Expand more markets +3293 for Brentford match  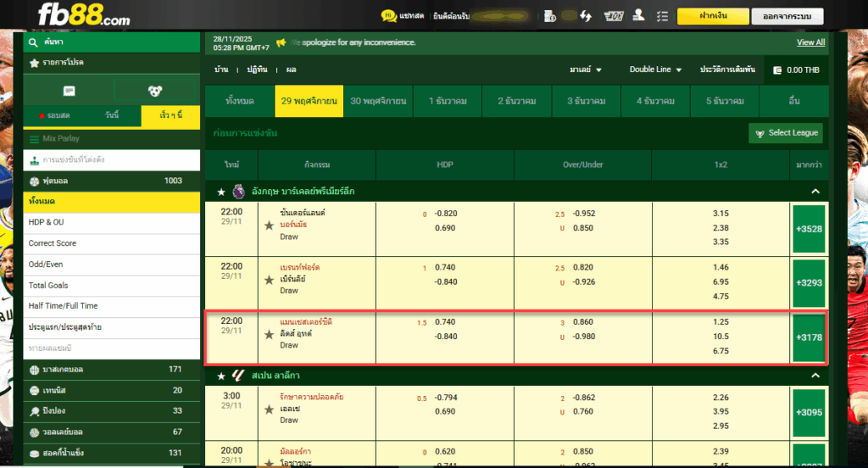point(809,283)
